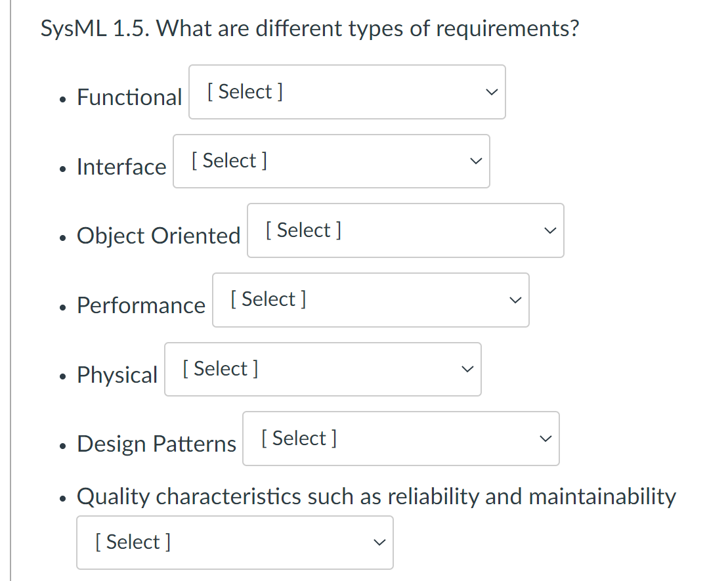Open the Design Patterns dropdown
The height and width of the screenshot is (581, 728).
[x=400, y=439]
